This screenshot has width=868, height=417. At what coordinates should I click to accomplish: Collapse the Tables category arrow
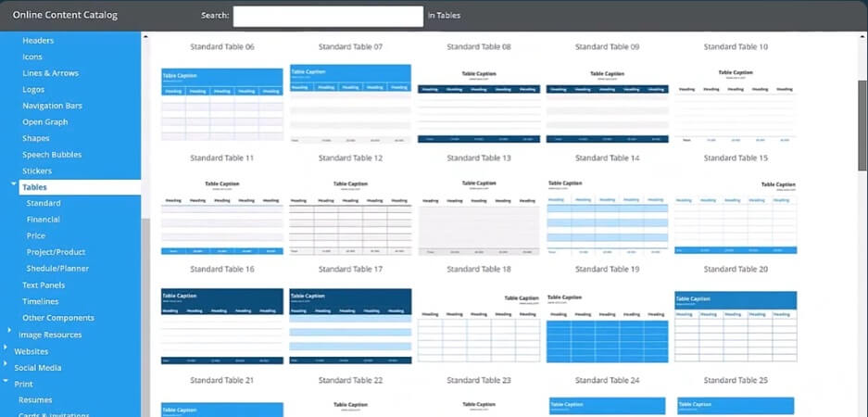(13, 183)
